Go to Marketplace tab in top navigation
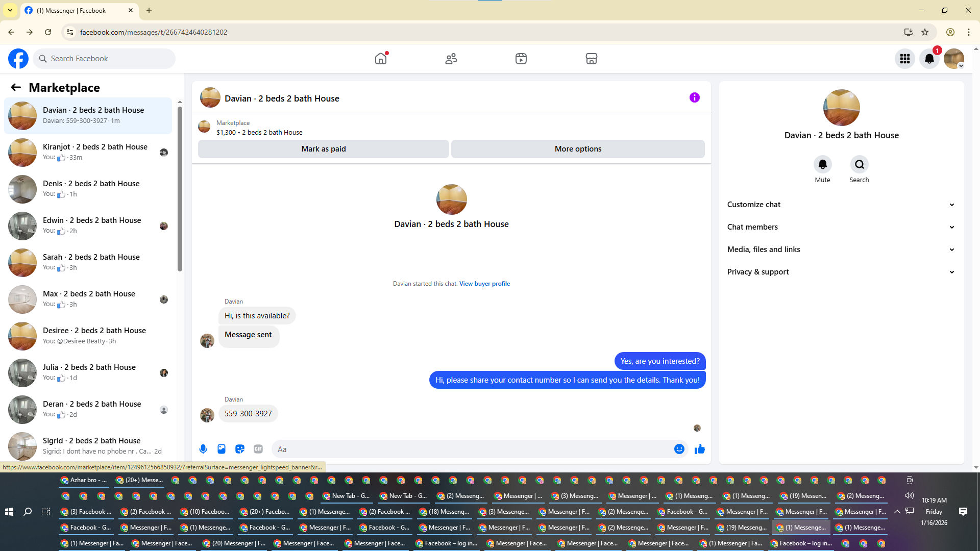Image resolution: width=980 pixels, height=551 pixels. (x=591, y=59)
